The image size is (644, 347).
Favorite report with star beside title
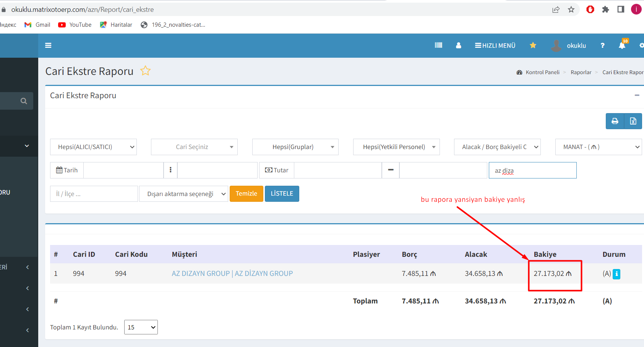tap(145, 71)
